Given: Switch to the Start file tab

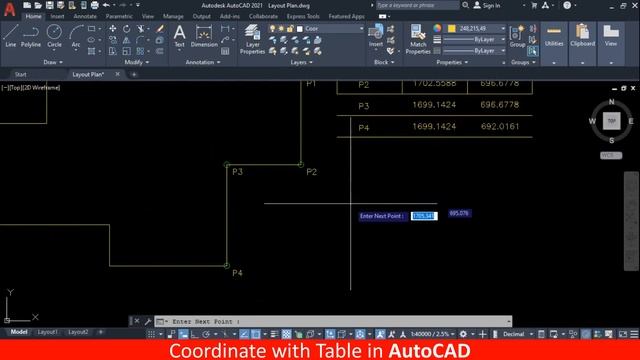Looking at the screenshot, I should 20,75.
